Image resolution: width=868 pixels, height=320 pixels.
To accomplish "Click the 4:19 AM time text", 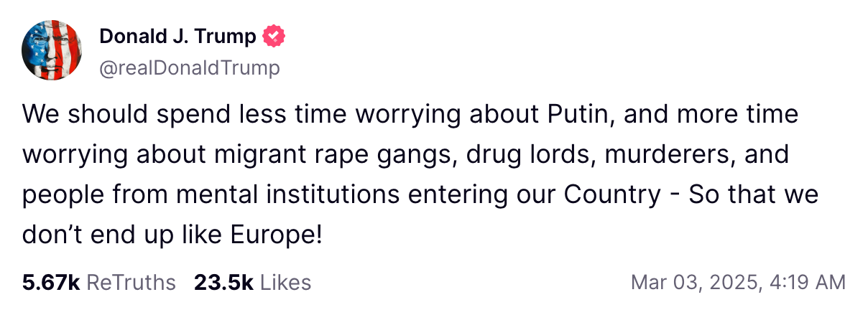I will (x=808, y=283).
